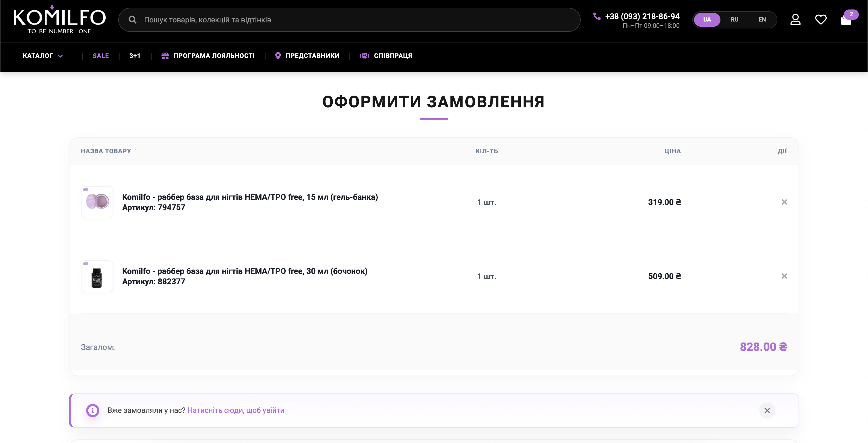Expand the Каталог dropdown chevron
The width and height of the screenshot is (868, 443).
[60, 56]
